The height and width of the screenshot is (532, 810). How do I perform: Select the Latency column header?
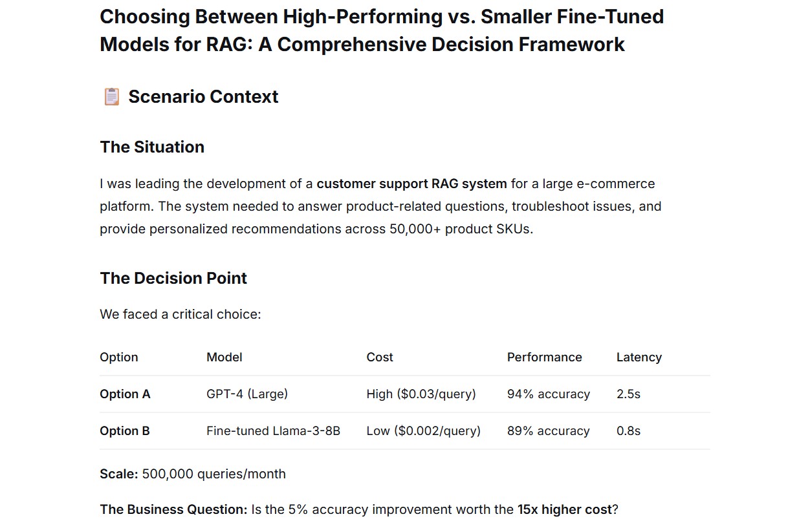(x=639, y=357)
